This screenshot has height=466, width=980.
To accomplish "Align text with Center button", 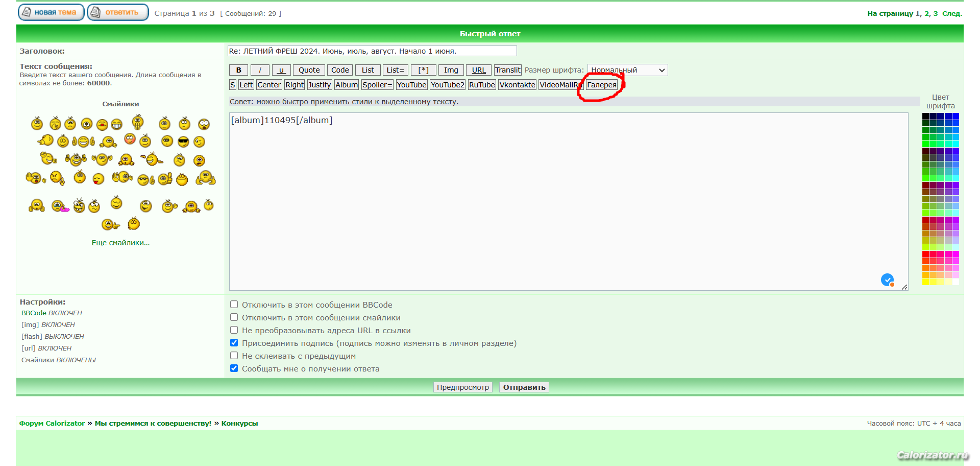I will 269,85.
